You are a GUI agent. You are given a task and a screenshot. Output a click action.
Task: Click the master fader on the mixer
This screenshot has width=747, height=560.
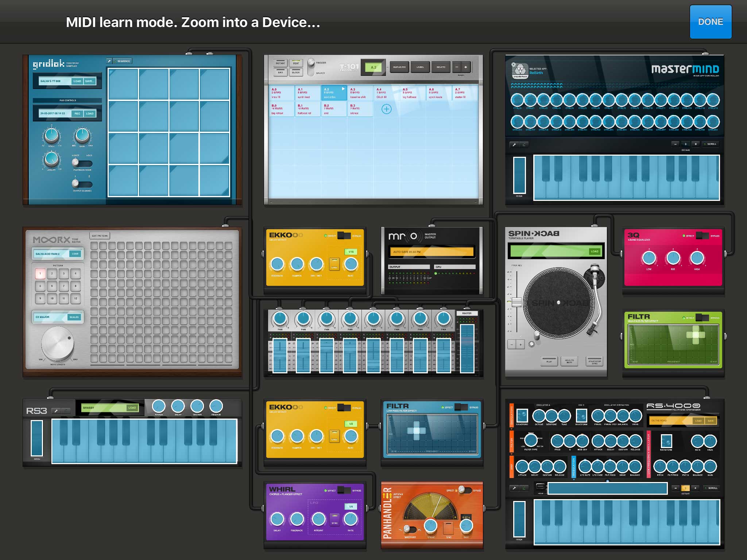coord(467,348)
